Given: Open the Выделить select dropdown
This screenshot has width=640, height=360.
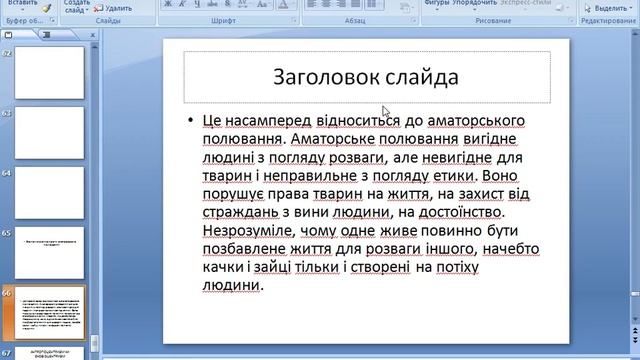Looking at the screenshot, I should [608, 8].
